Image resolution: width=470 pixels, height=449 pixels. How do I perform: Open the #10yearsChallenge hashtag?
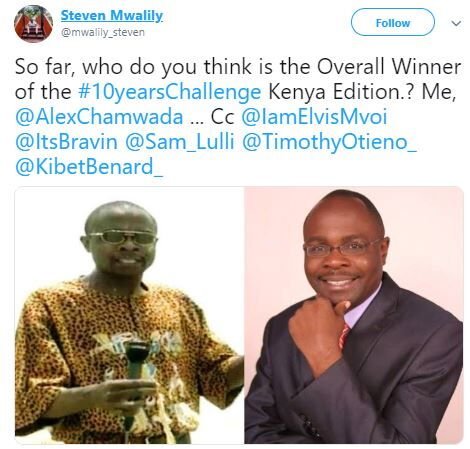click(x=170, y=92)
